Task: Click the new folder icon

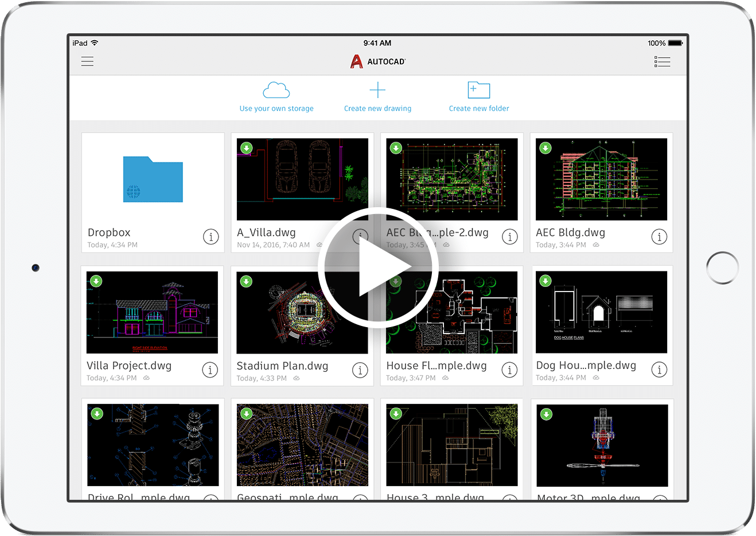Action: 479,90
